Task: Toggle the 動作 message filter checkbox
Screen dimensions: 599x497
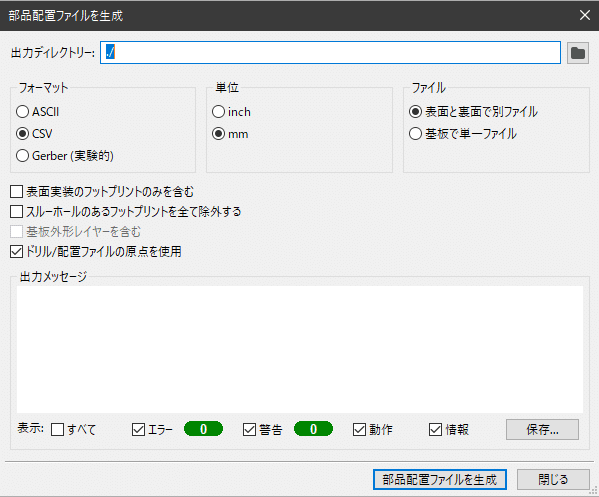Action: [359, 430]
